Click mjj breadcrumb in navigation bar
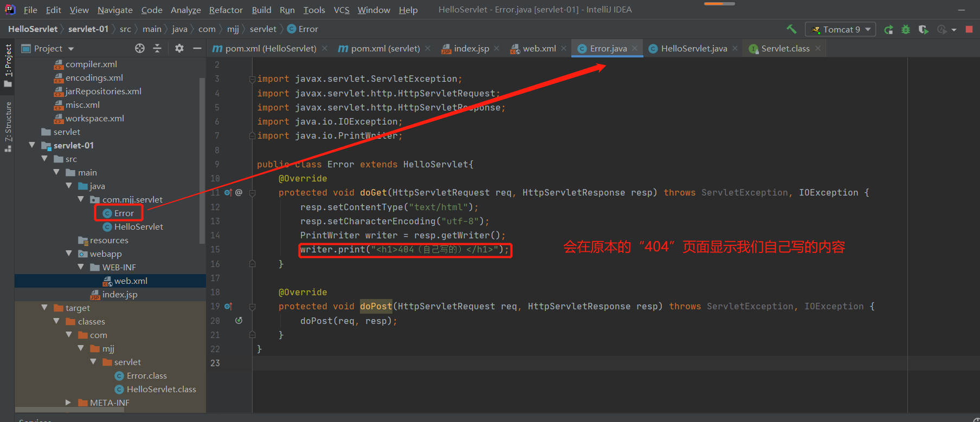 [233, 29]
